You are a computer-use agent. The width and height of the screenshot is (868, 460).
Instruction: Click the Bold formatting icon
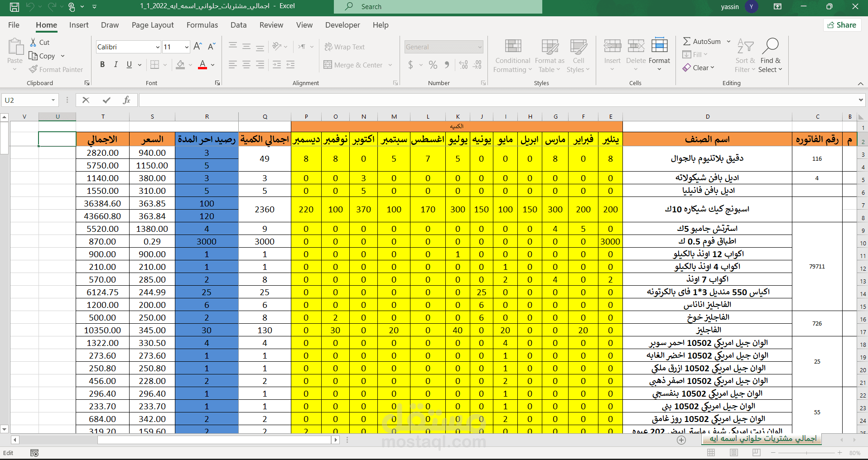click(x=102, y=64)
